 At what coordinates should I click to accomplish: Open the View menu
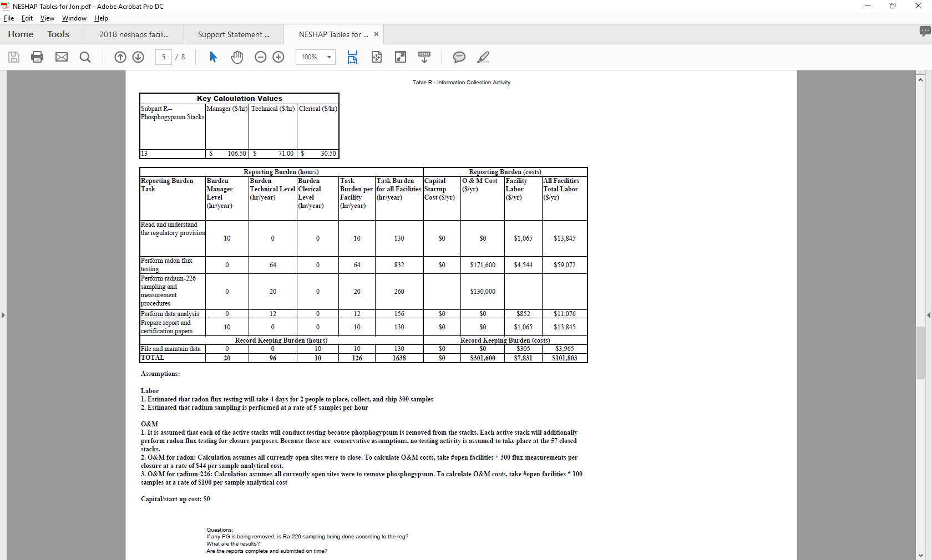(x=47, y=18)
